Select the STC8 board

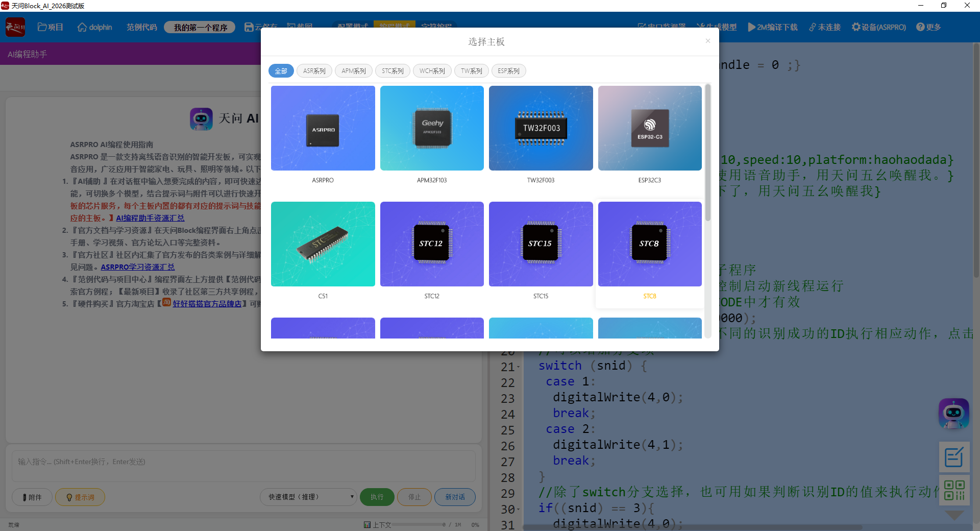650,244
